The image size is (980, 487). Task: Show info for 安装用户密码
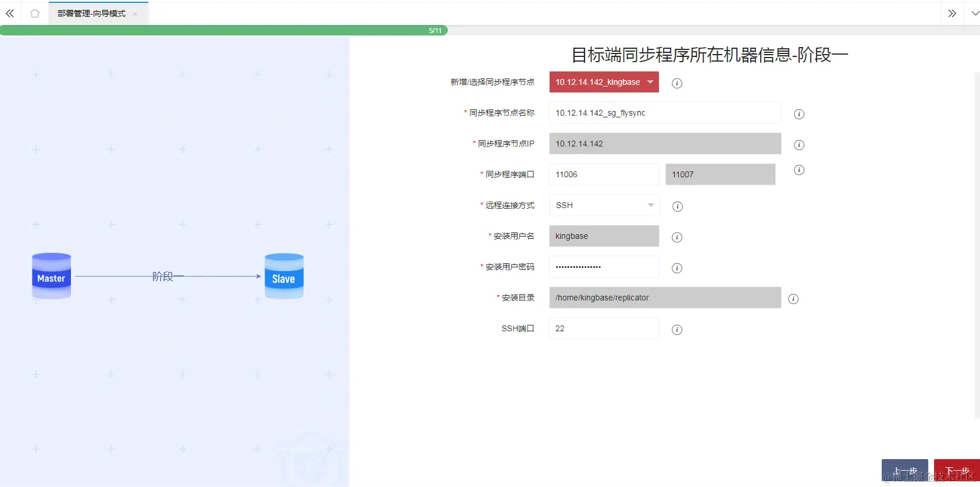point(677,268)
